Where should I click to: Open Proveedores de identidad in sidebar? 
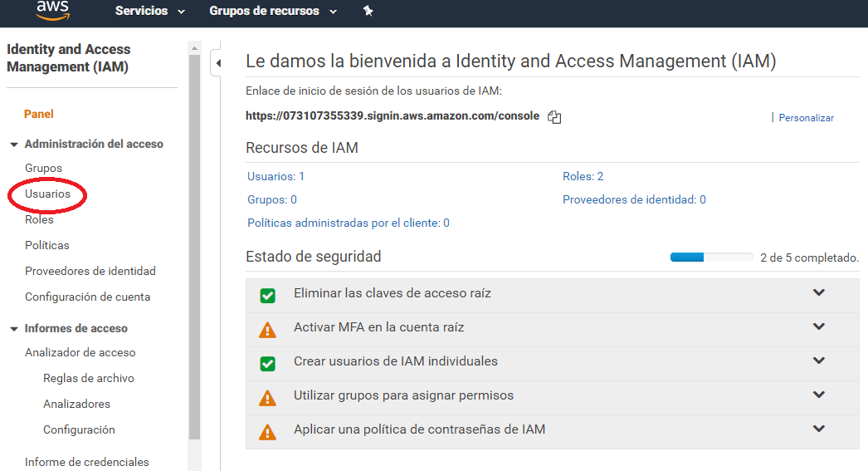click(90, 271)
